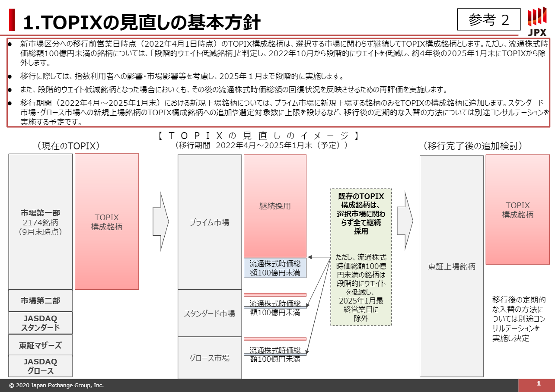The width and height of the screenshot is (555, 392).
Task: Click the プライム市場 block
Action: pos(210,222)
